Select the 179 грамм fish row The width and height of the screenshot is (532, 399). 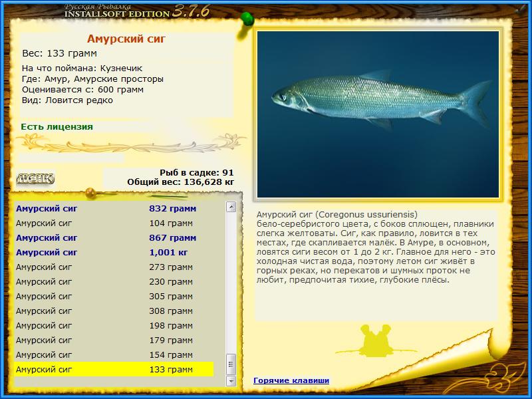tap(114, 340)
